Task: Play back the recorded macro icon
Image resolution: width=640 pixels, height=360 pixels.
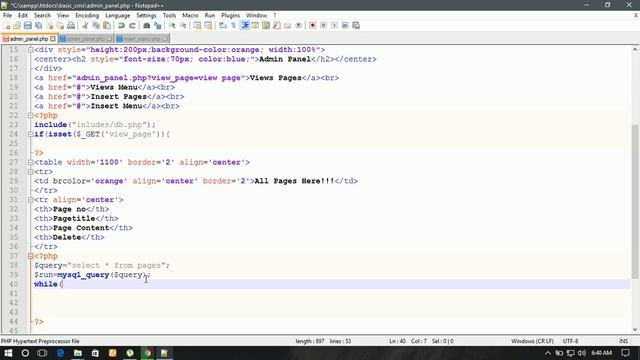Action: pyautogui.click(x=334, y=26)
